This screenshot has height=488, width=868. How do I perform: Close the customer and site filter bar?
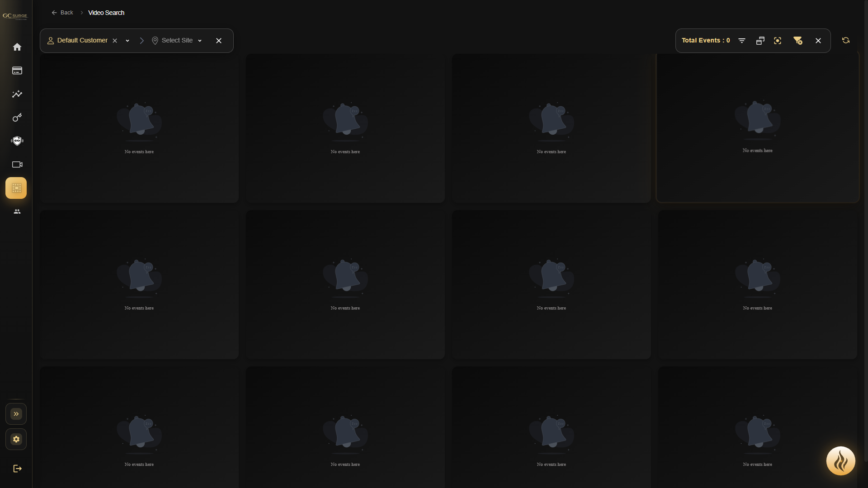click(219, 41)
